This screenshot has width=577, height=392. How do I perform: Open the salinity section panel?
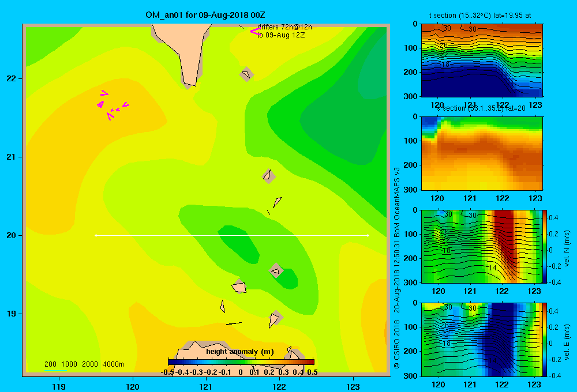click(482, 153)
